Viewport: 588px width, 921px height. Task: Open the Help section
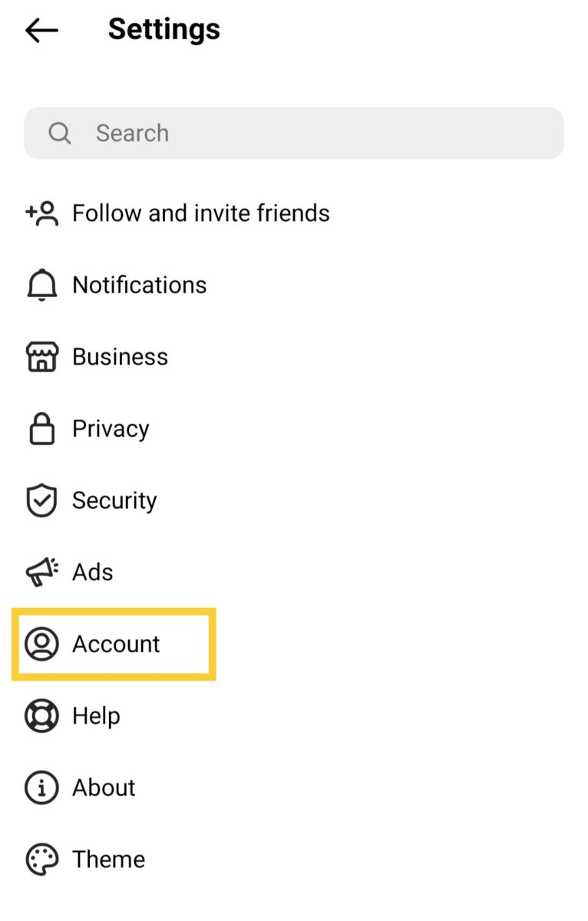96,715
